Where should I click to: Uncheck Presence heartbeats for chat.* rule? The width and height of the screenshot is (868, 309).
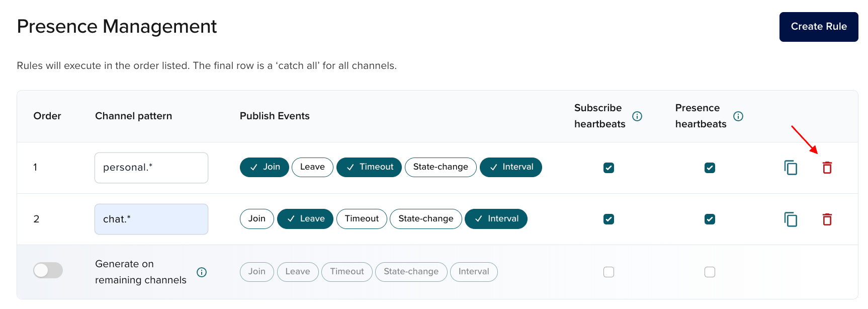(x=710, y=219)
